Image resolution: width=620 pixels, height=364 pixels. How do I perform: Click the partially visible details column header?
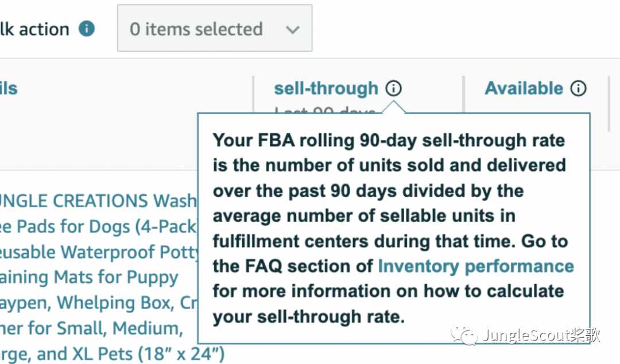9,88
